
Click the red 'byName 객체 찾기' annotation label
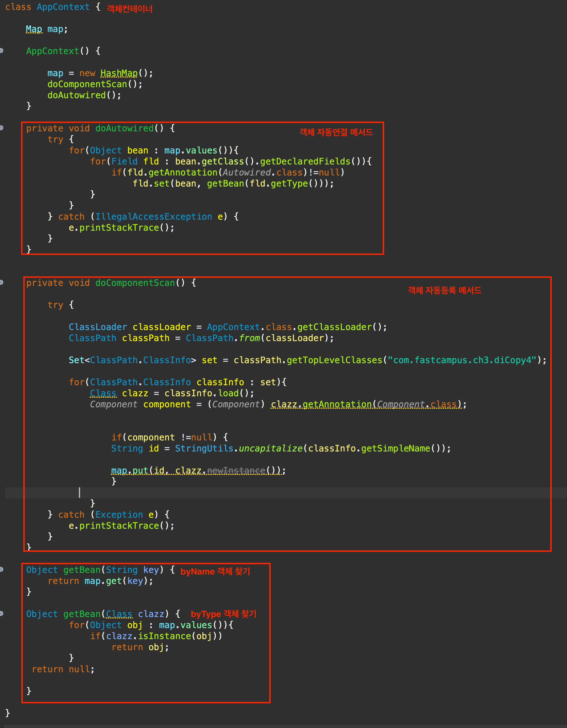coord(215,571)
